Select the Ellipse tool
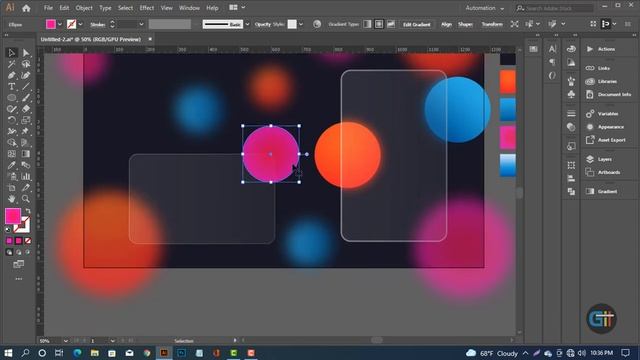640x360 pixels. tap(11, 98)
